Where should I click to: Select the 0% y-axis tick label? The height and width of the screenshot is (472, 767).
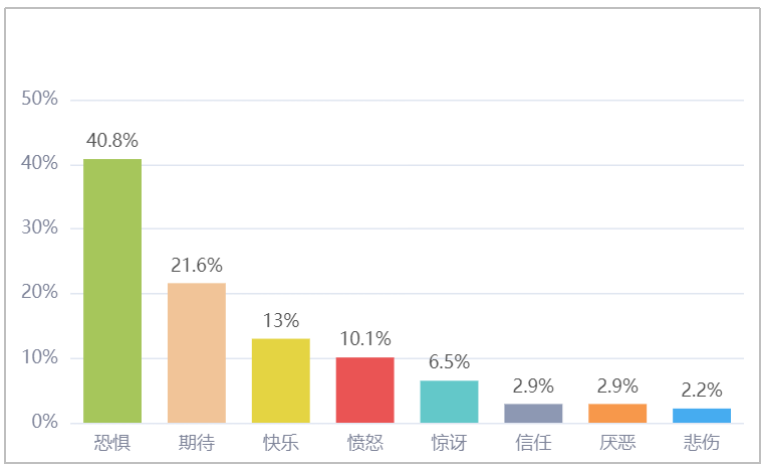(45, 422)
